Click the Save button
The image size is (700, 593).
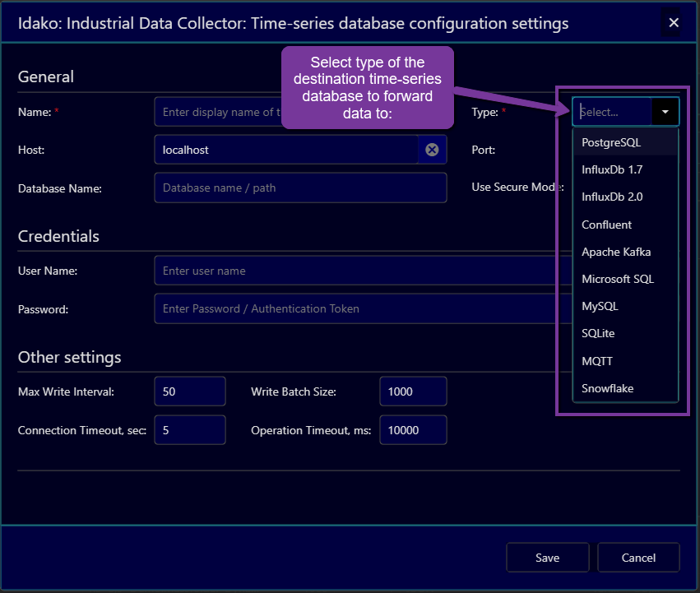point(547,558)
